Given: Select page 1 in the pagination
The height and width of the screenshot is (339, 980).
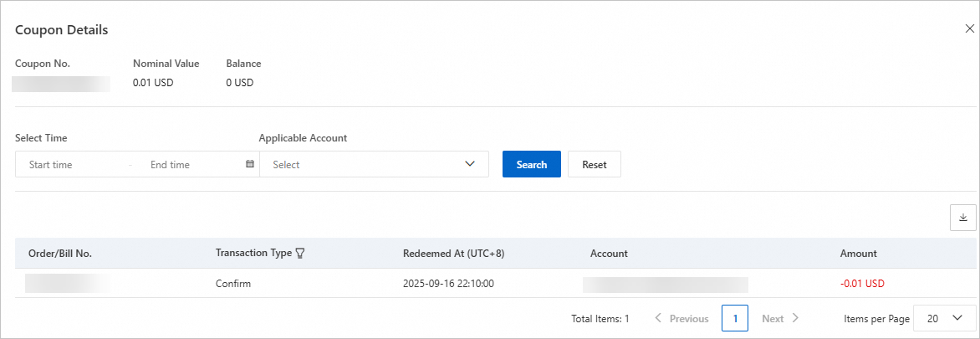Looking at the screenshot, I should [734, 318].
